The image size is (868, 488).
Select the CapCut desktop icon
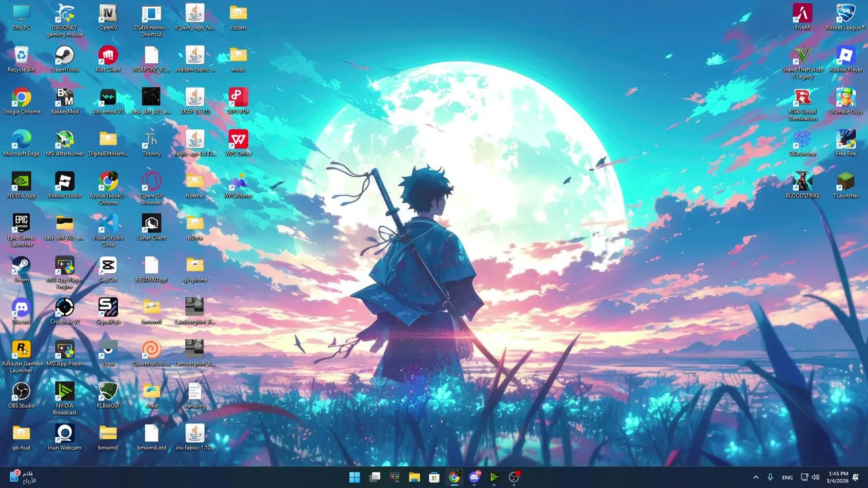[108, 270]
